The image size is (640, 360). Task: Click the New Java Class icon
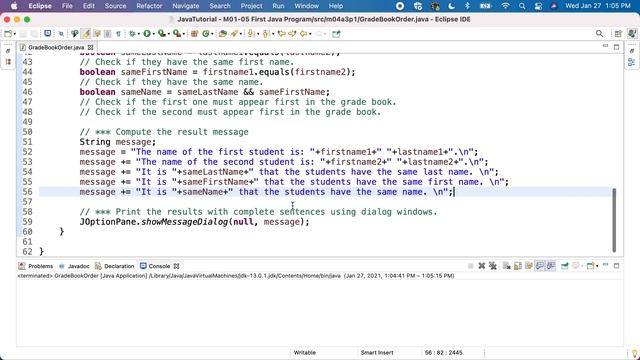(206, 34)
